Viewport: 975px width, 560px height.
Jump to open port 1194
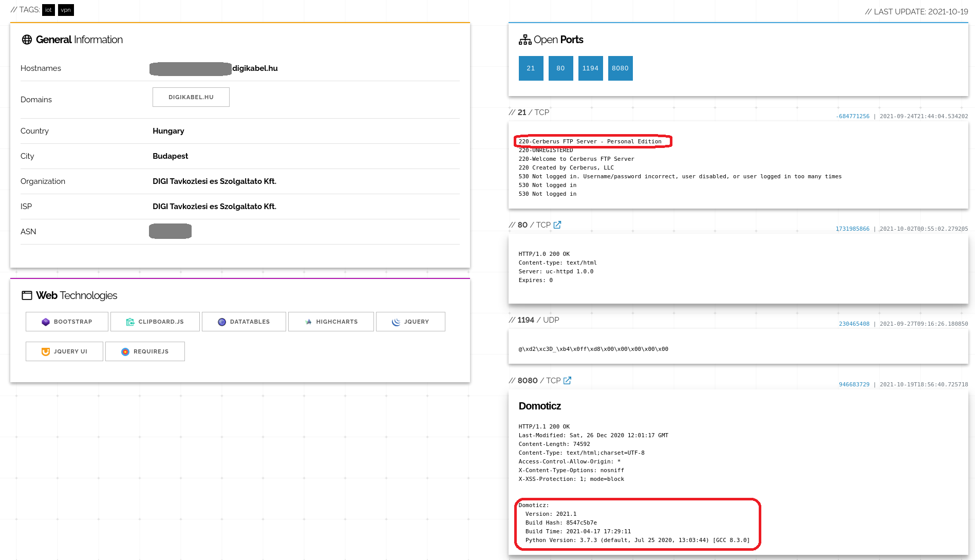pos(590,68)
